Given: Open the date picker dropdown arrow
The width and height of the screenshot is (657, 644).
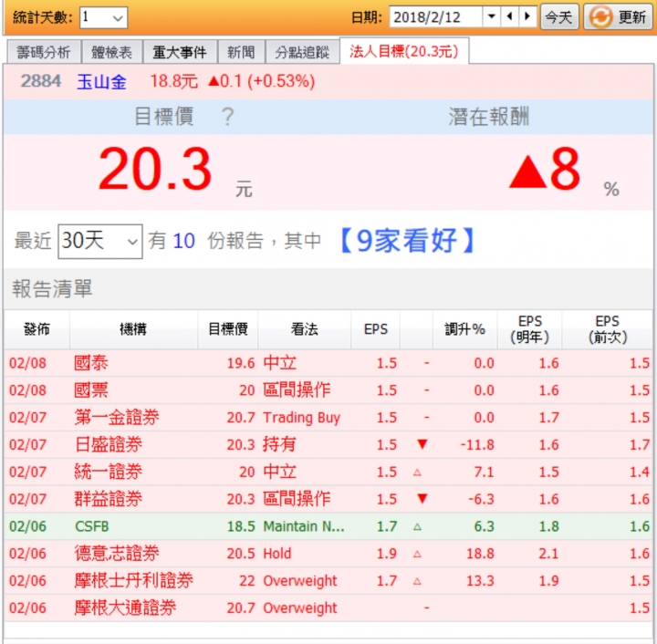Looking at the screenshot, I should click(x=492, y=17).
